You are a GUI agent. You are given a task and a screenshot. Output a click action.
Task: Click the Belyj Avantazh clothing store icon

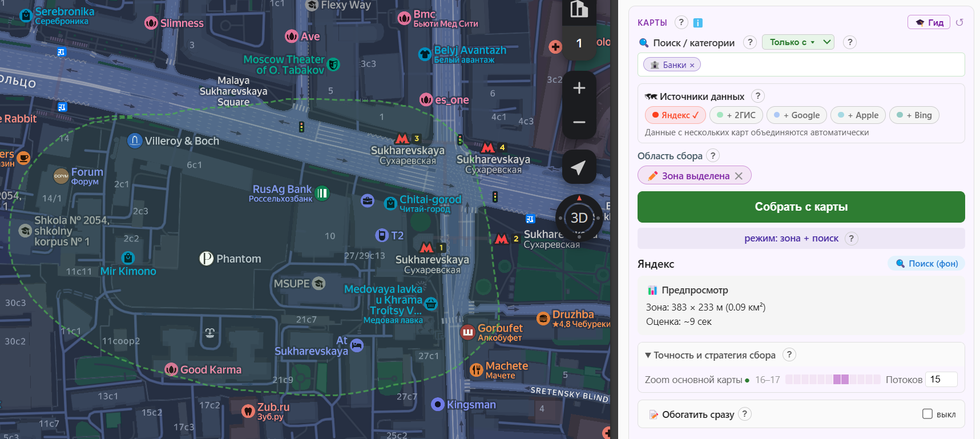tap(425, 54)
